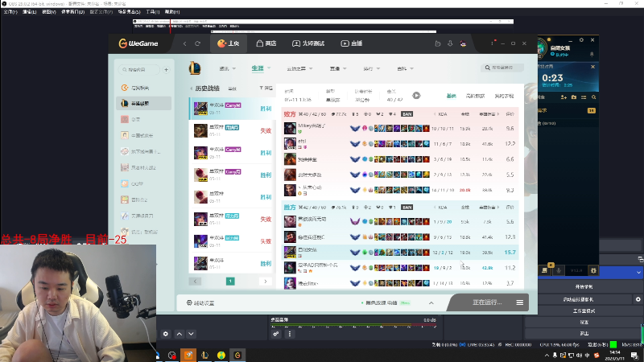
Task: Open the League client chat icon
Action: click(x=545, y=270)
